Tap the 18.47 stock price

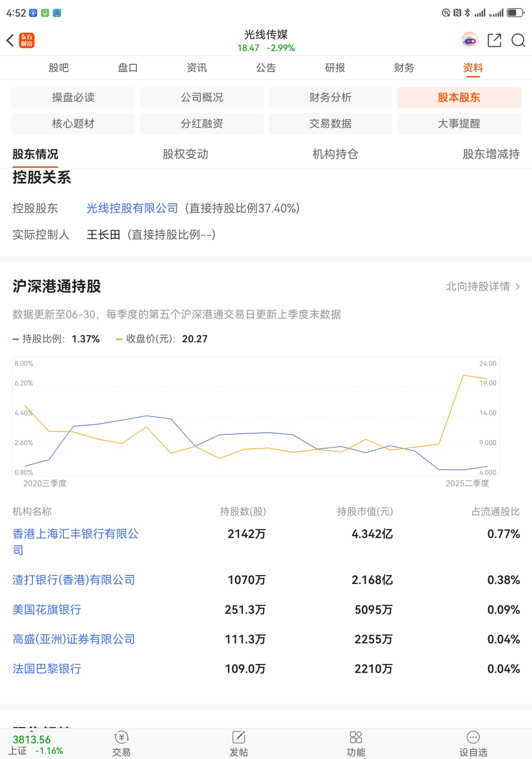coord(248,48)
